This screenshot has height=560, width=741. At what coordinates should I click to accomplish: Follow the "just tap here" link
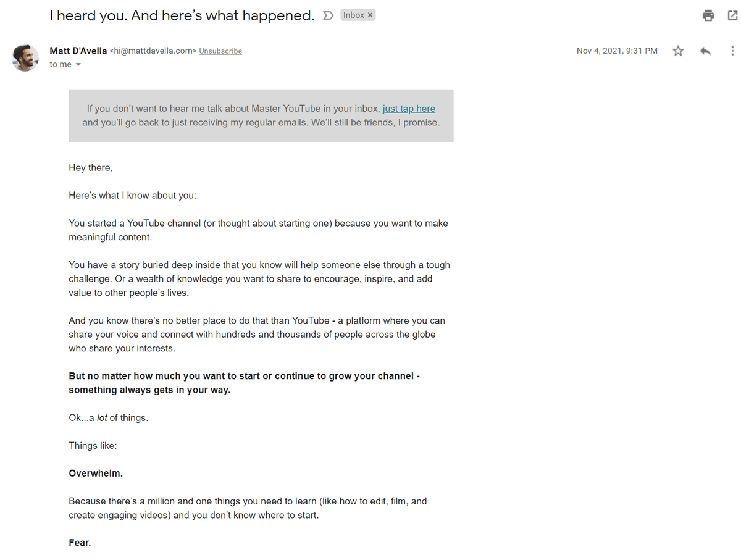click(409, 109)
